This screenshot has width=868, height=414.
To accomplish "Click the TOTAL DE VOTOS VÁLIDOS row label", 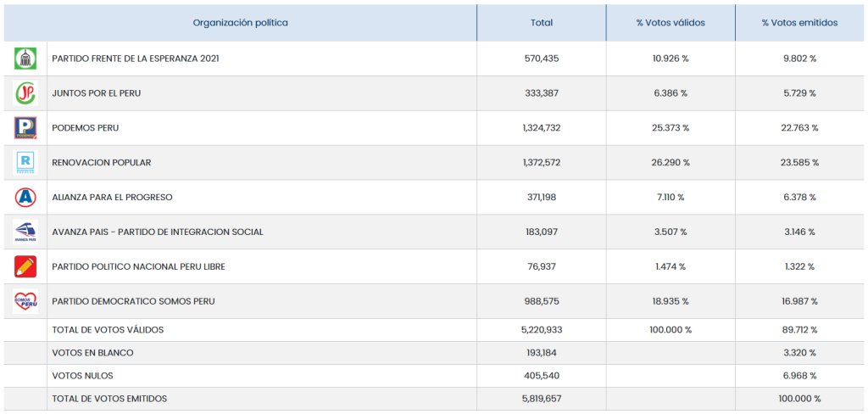I will pos(108,330).
